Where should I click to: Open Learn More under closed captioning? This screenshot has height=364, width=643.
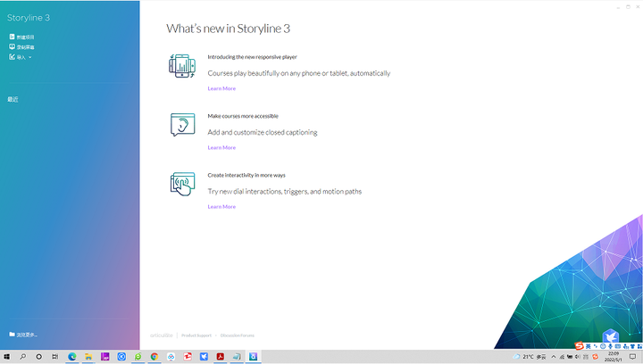(x=221, y=147)
